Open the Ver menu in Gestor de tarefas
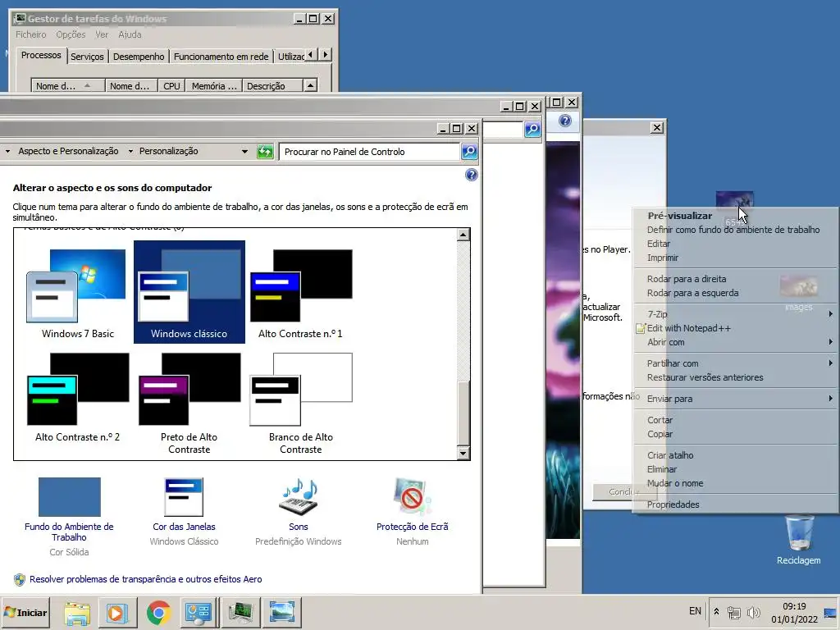The height and width of the screenshot is (630, 840). tap(102, 34)
